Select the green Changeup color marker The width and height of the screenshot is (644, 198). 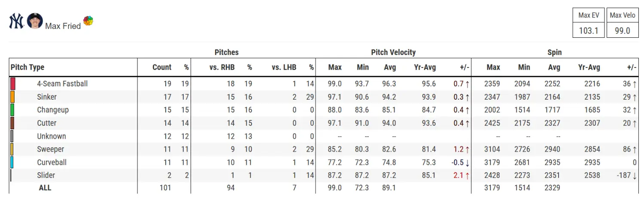pyautogui.click(x=13, y=110)
